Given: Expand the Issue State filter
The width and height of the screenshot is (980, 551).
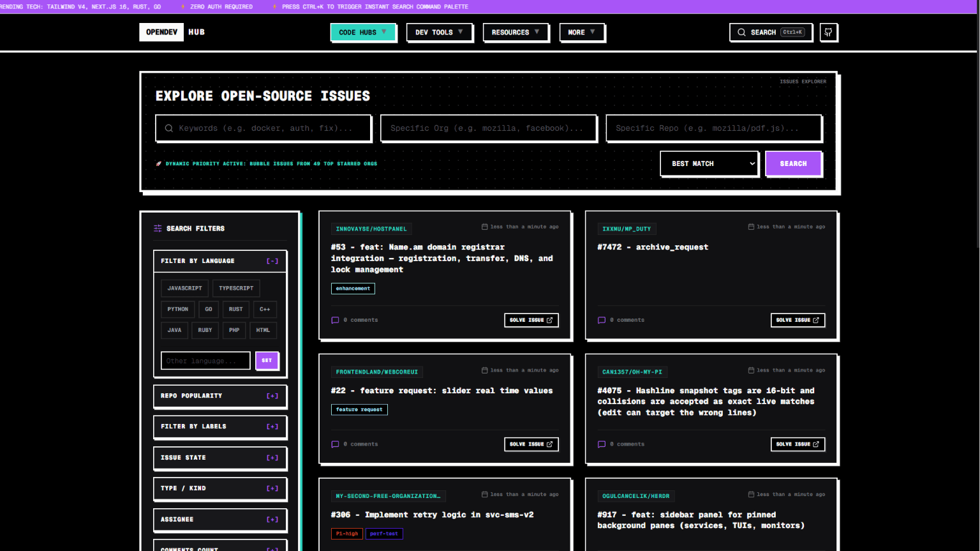Looking at the screenshot, I should point(219,458).
